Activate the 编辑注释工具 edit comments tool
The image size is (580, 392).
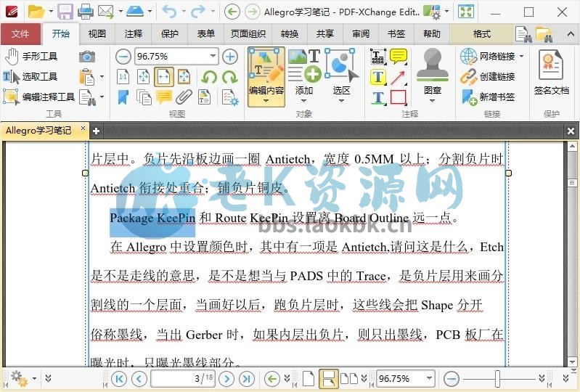coord(39,97)
